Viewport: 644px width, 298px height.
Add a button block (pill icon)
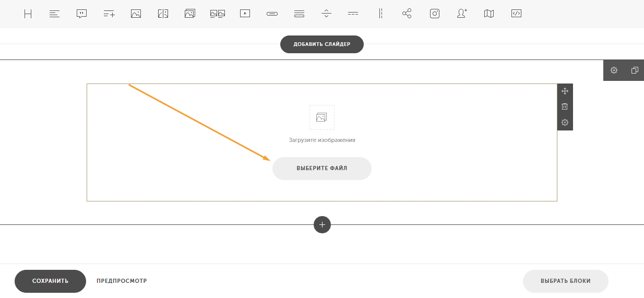(x=272, y=14)
